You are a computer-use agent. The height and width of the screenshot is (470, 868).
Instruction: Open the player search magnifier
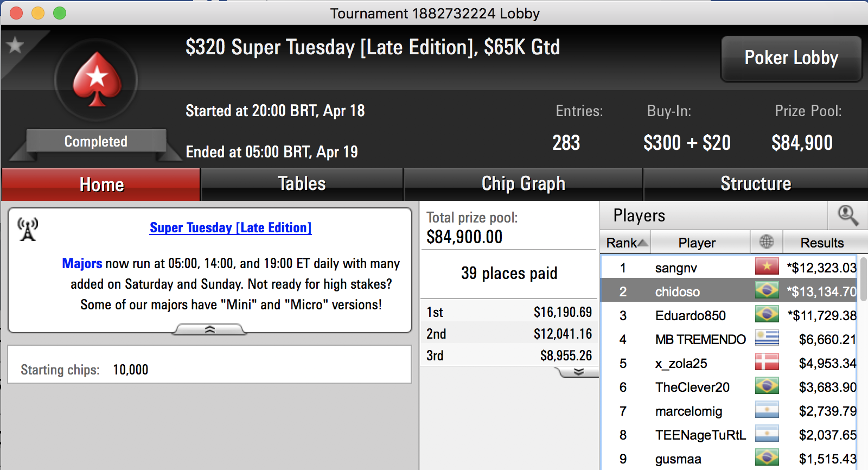[x=847, y=215]
